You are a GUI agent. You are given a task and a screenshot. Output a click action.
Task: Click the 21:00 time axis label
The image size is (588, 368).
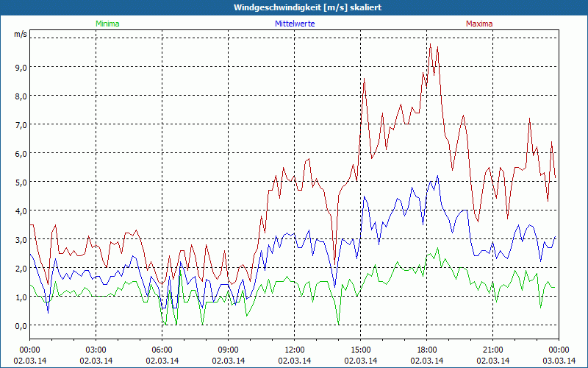point(493,350)
